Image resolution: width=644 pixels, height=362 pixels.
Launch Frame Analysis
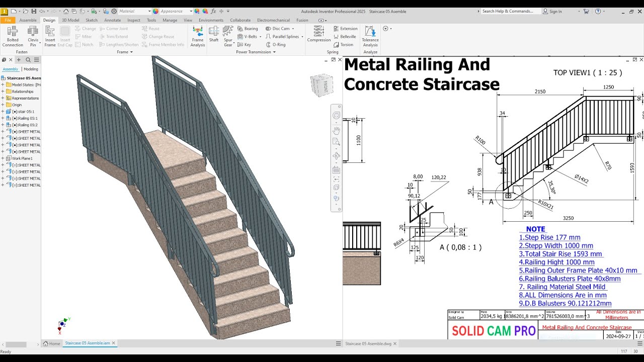(198, 36)
